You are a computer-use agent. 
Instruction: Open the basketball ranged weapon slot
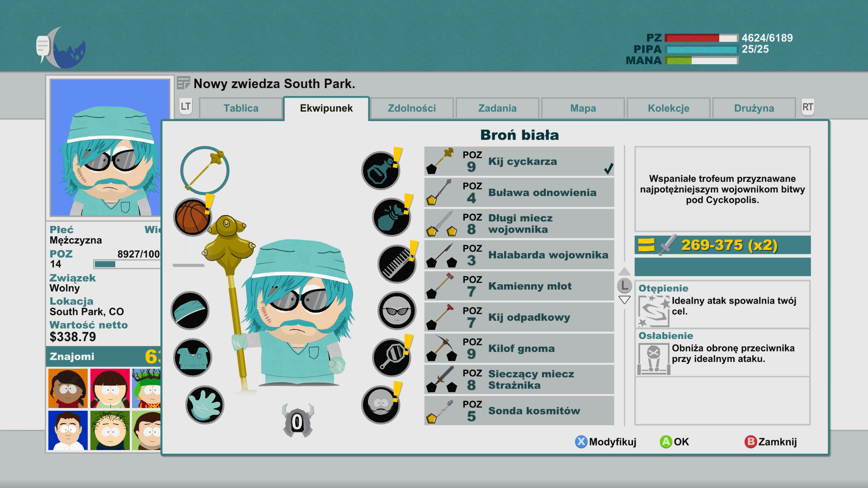[193, 217]
